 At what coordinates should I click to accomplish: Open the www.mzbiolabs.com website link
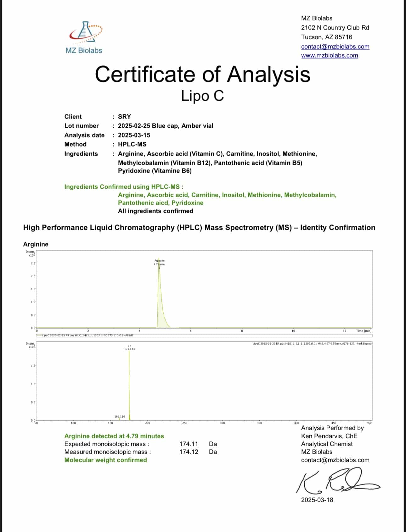pos(330,55)
